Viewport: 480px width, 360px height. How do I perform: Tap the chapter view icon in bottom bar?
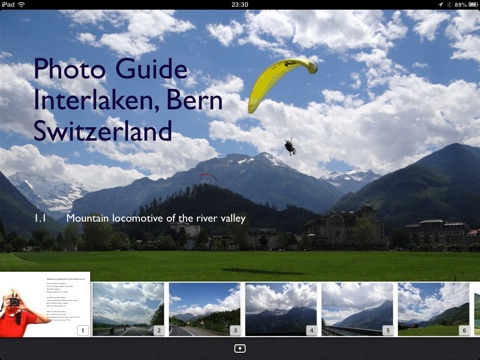240,349
